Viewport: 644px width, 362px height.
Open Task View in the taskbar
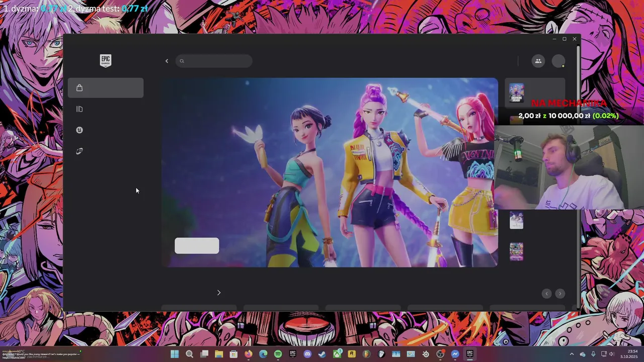point(204,354)
